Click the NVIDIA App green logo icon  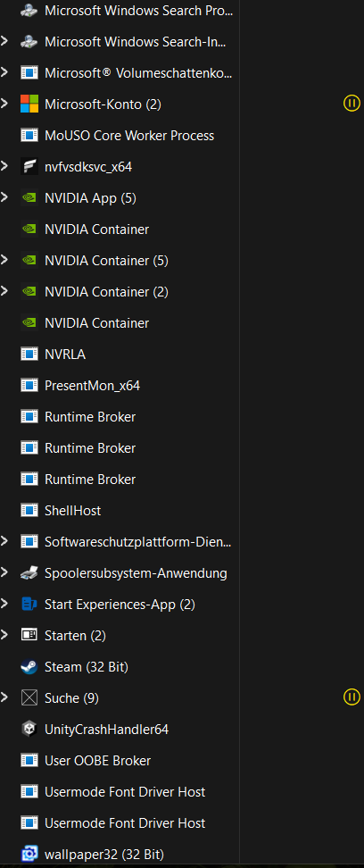29,197
